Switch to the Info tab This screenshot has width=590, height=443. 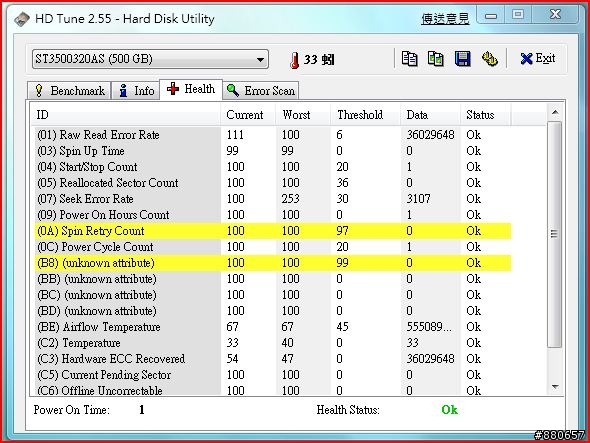[x=136, y=91]
